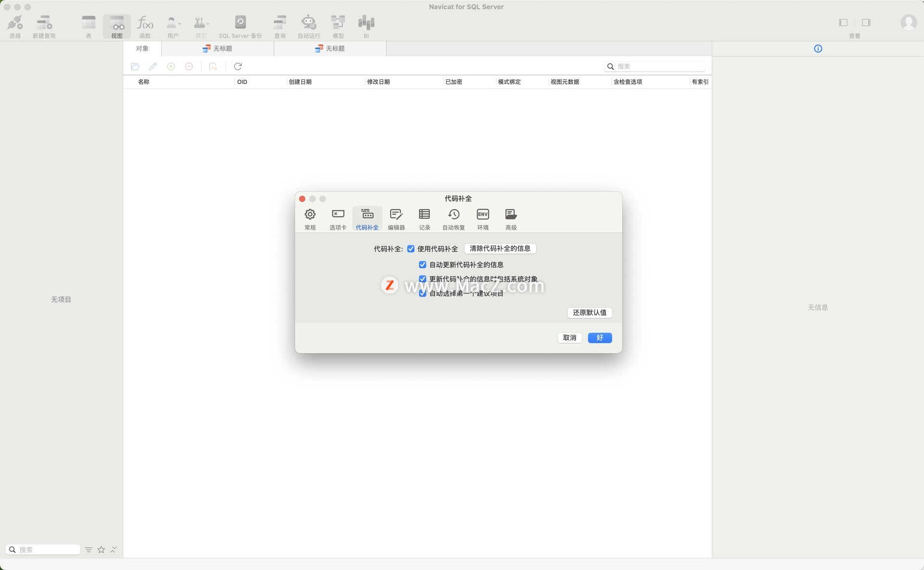Open the Environment (环境) preferences tab
This screenshot has width=924, height=570.
click(x=483, y=219)
